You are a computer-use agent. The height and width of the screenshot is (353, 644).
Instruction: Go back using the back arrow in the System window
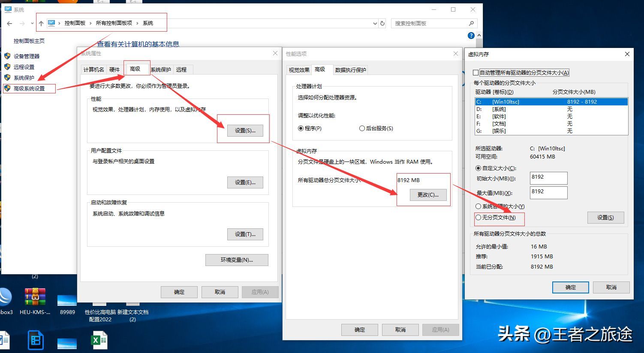click(9, 24)
